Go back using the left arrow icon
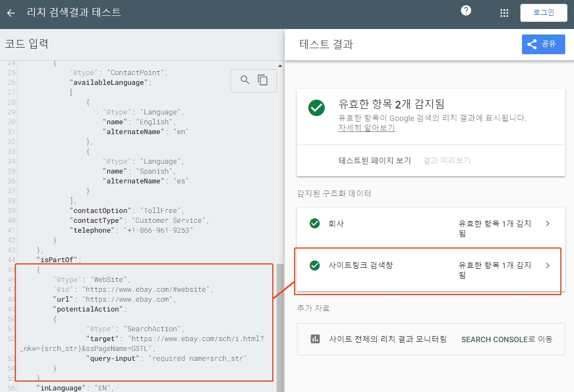The height and width of the screenshot is (392, 574). click(x=11, y=13)
